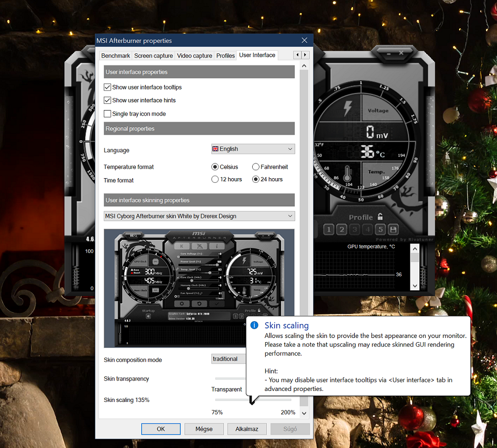The width and height of the screenshot is (497, 448).
Task: Switch to the Profiles tab
Action: tap(225, 56)
